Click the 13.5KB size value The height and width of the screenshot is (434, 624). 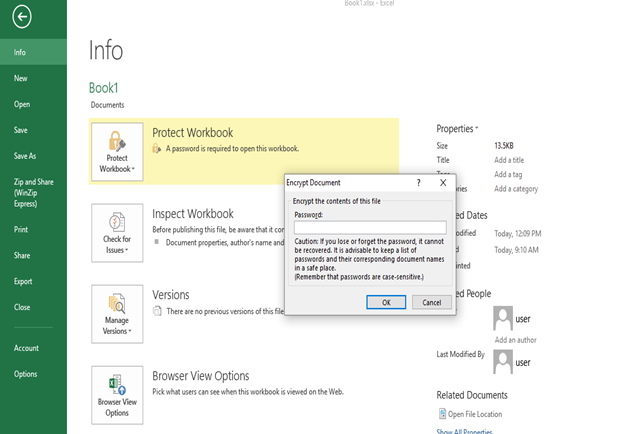coord(504,146)
